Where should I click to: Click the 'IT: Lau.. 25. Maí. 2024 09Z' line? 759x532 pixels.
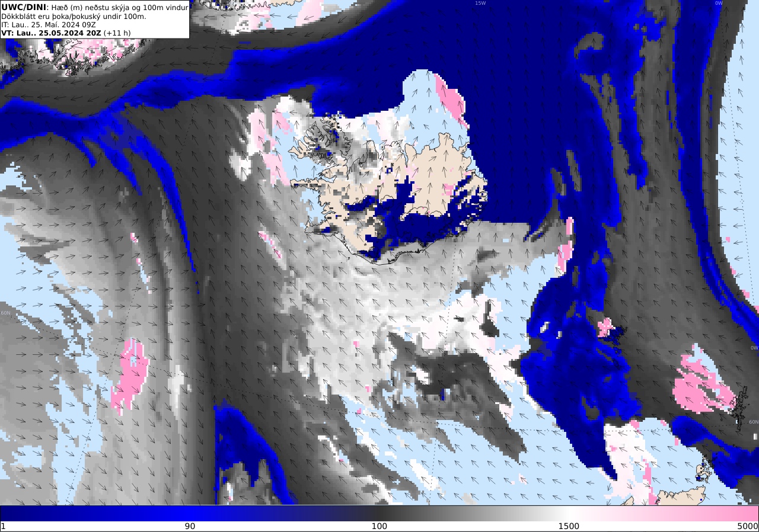click(x=50, y=24)
